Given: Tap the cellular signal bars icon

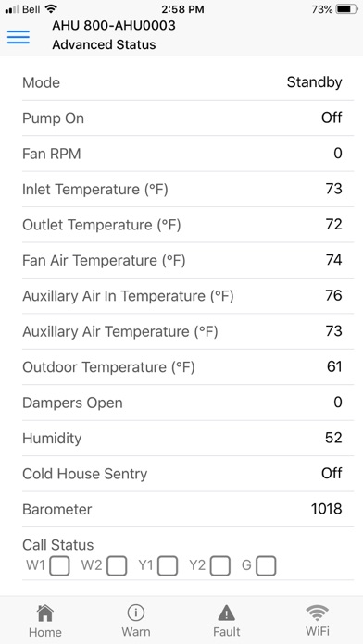Looking at the screenshot, I should click(12, 9).
